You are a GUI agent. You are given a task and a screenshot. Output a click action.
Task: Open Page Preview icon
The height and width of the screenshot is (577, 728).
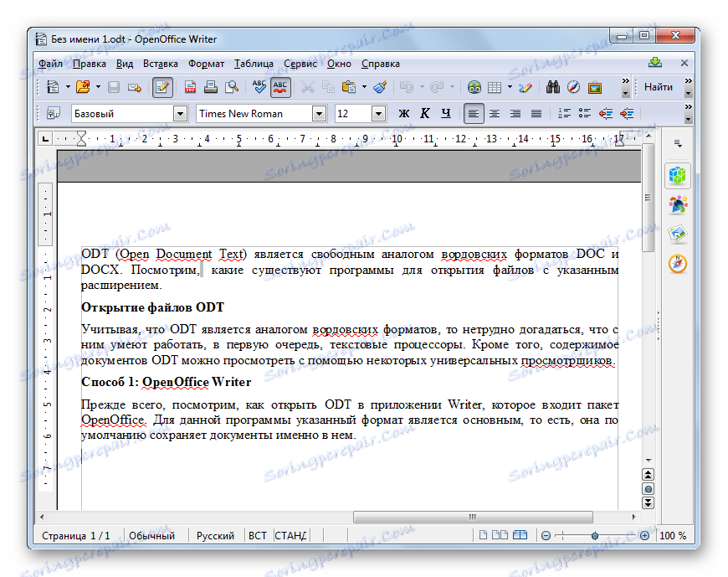pyautogui.click(x=231, y=87)
